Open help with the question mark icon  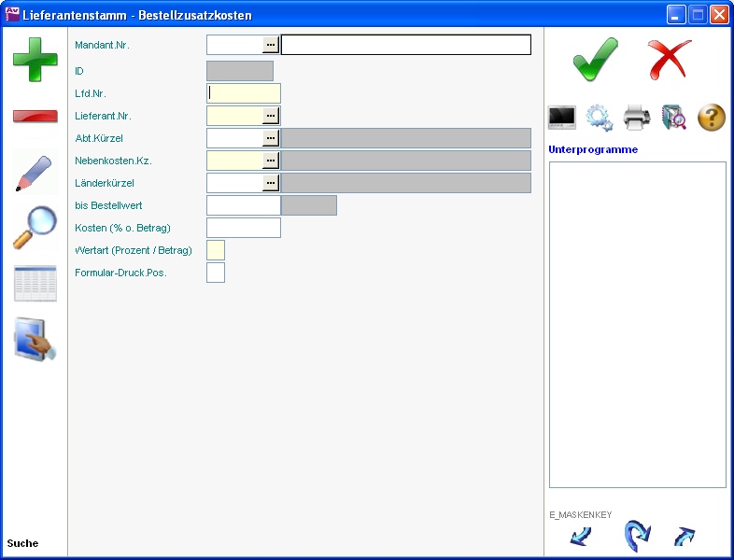click(x=712, y=118)
